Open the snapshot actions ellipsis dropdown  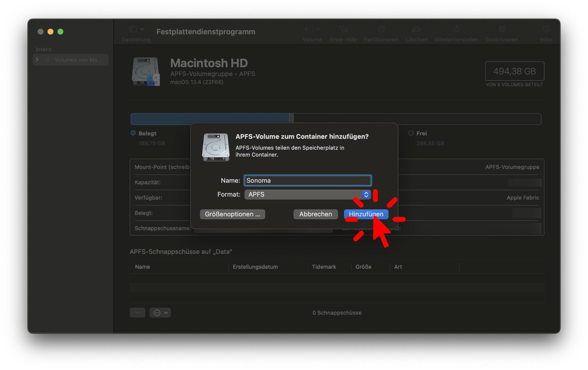point(160,313)
